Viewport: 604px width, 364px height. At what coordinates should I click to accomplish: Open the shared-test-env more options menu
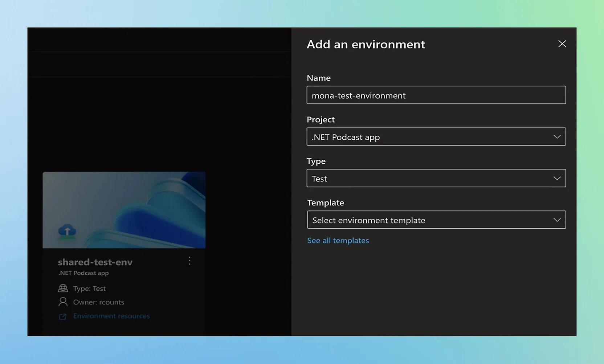coord(189,261)
